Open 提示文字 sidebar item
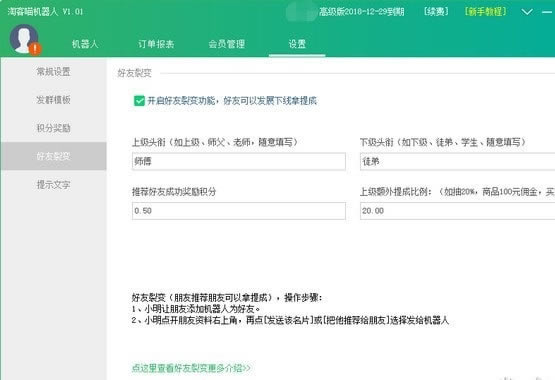 tap(53, 184)
